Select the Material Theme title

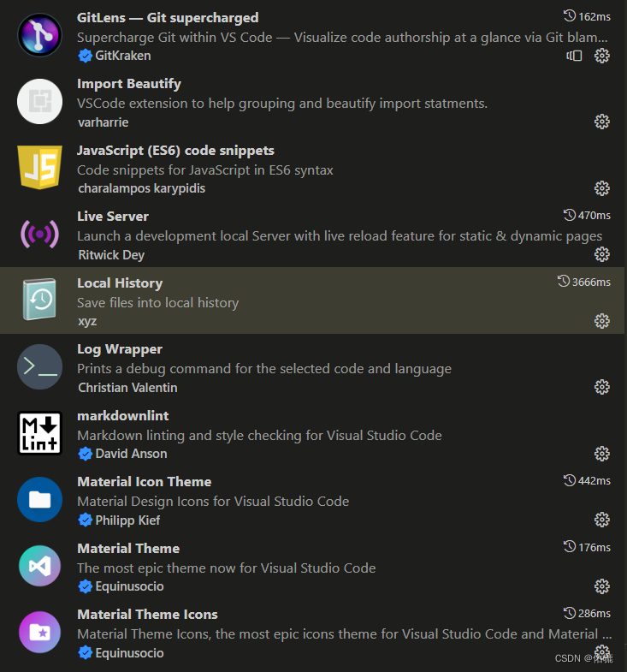(x=128, y=549)
